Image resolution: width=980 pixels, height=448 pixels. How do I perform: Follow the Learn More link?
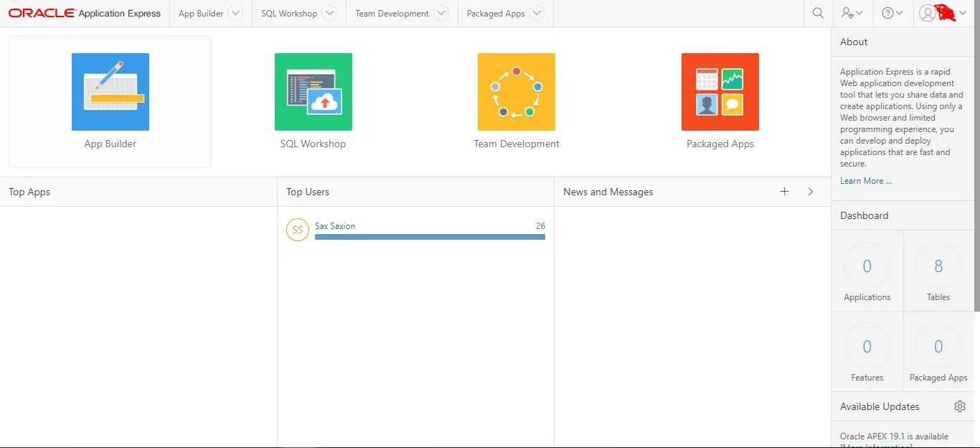[866, 181]
